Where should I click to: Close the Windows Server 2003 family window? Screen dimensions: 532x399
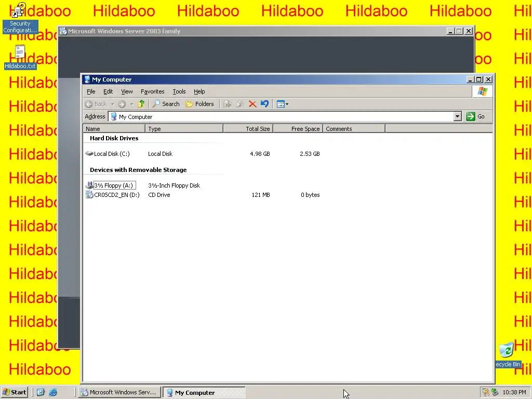click(469, 31)
